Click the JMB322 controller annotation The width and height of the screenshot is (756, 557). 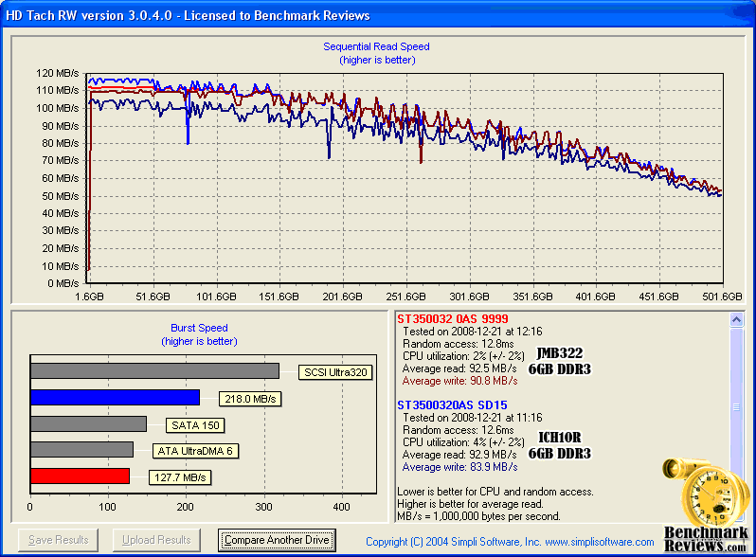click(x=560, y=353)
